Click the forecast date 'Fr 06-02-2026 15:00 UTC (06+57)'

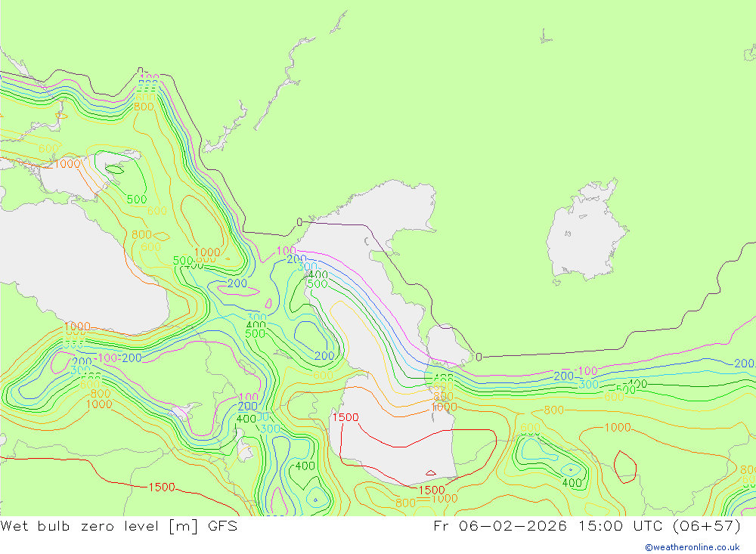pos(587,525)
